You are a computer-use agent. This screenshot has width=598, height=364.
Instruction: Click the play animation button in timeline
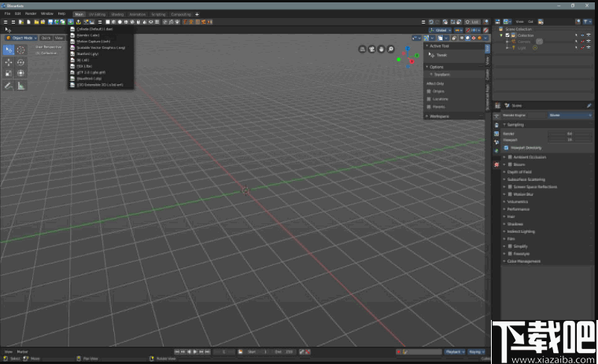(x=195, y=351)
